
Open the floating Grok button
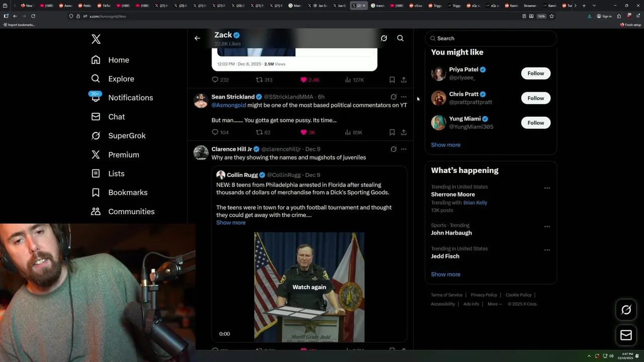[626, 310]
